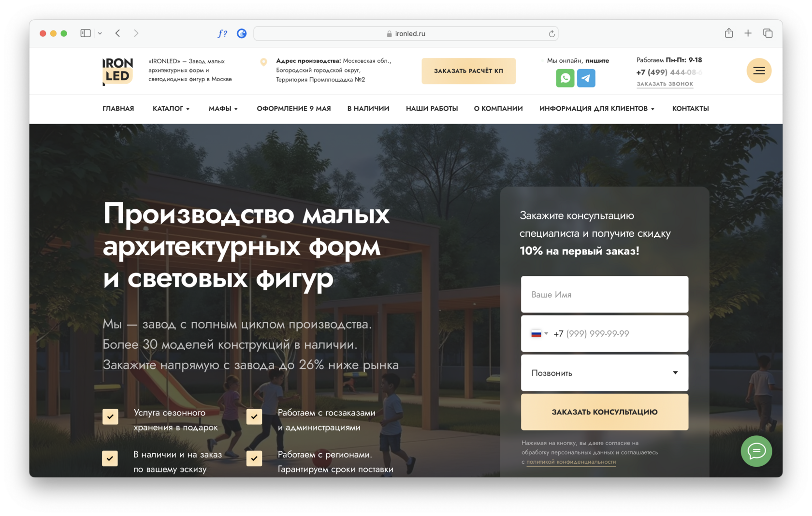Open a new tab with plus icon

[x=748, y=33]
